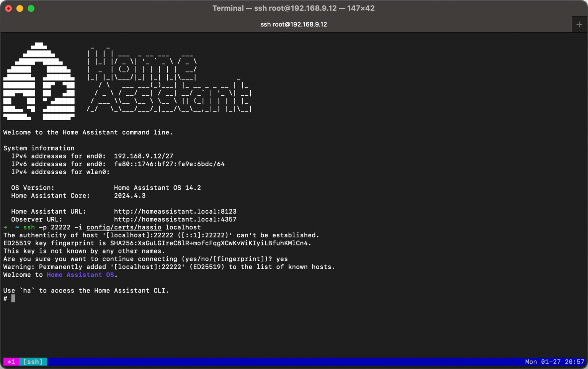Open http://homeassistant.local:8123 URL
This screenshot has width=588, height=369.
[175, 211]
